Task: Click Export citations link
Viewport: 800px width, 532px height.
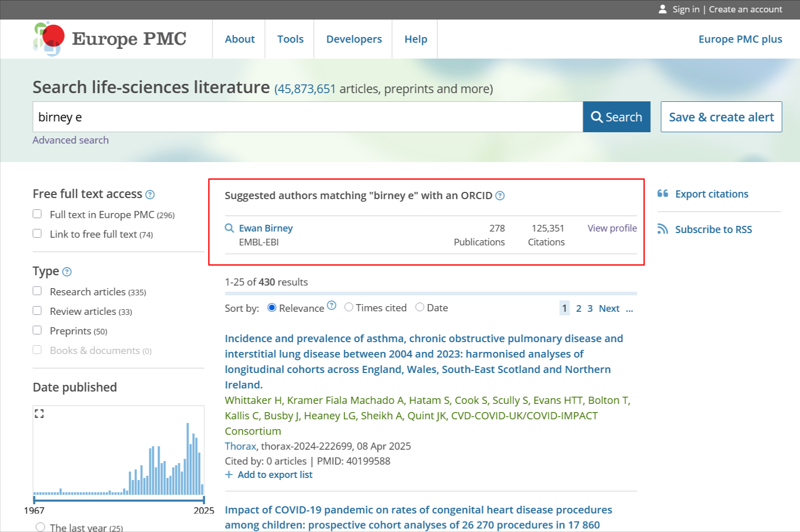Action: pyautogui.click(x=712, y=194)
